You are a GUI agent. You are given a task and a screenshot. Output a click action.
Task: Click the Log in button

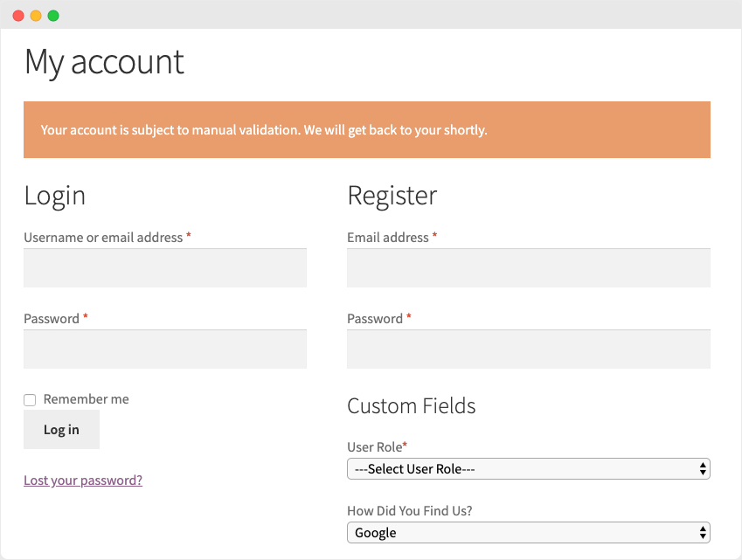[x=61, y=430]
